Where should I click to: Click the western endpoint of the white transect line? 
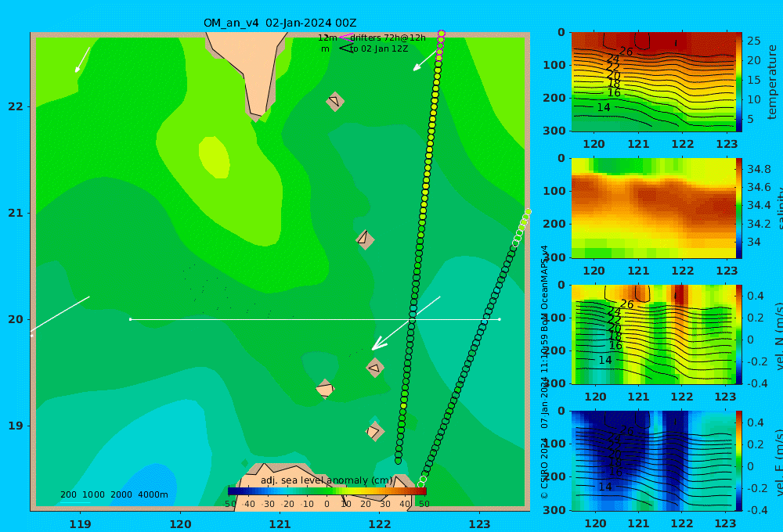130,319
